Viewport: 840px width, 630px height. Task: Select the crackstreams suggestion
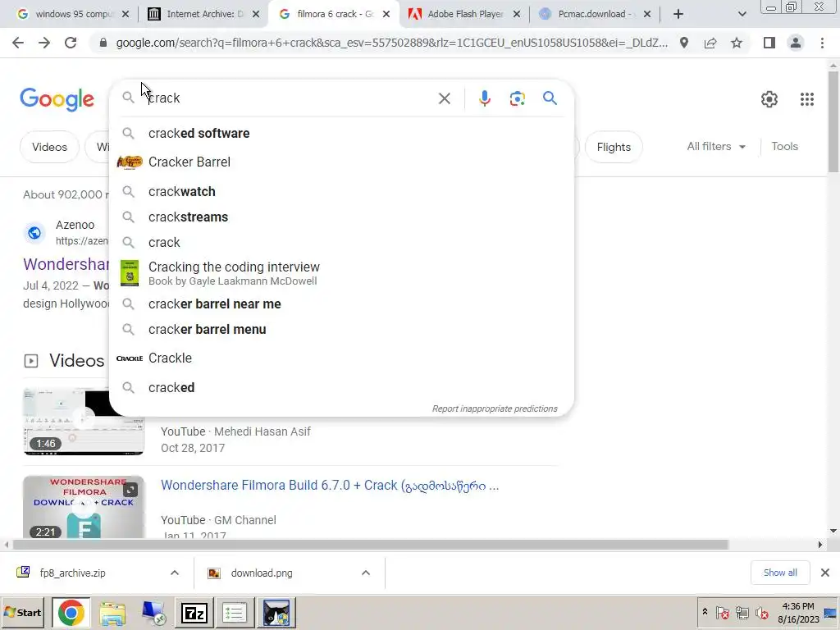coord(341,217)
